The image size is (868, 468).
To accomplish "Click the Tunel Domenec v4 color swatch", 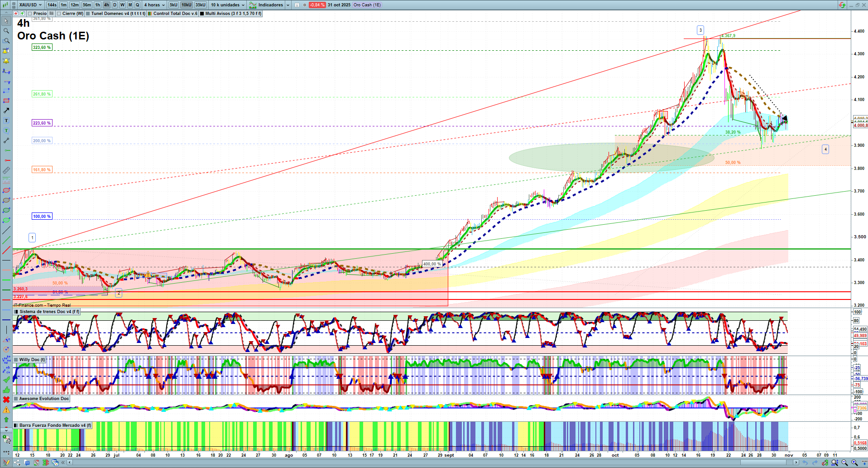I will coord(88,14).
